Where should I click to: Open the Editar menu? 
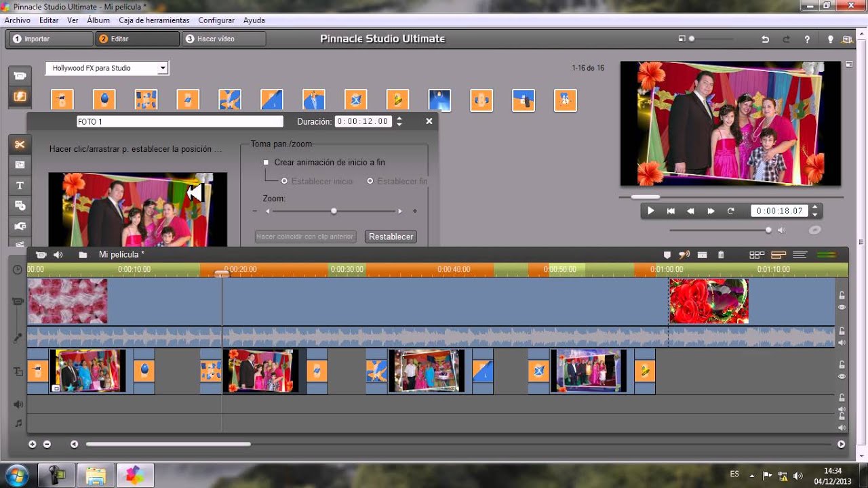49,20
